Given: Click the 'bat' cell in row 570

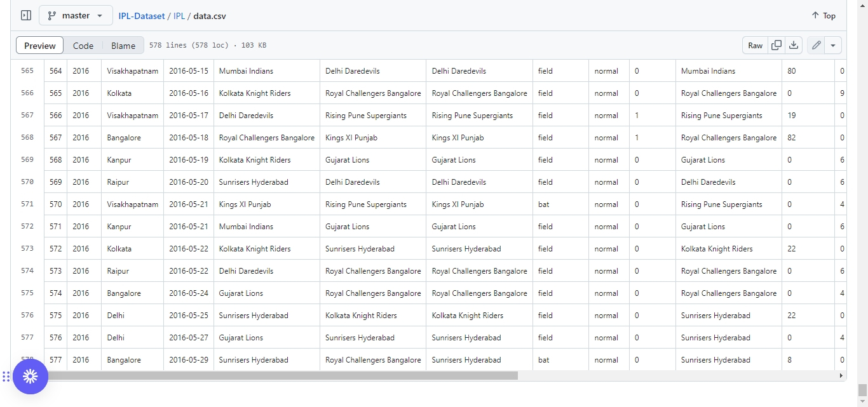Looking at the screenshot, I should 561,204.
